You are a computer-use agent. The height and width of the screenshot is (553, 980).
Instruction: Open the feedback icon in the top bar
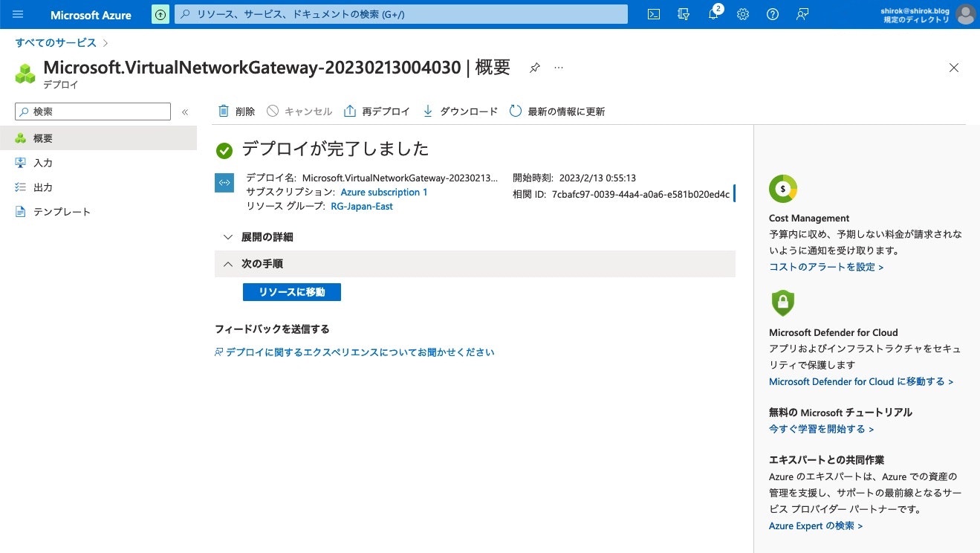(802, 14)
